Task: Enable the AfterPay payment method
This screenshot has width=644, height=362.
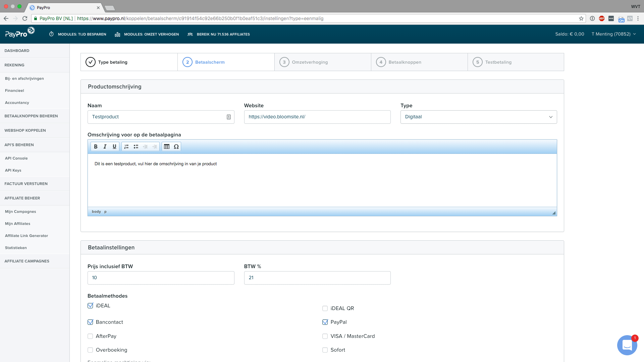Action: [x=90, y=336]
